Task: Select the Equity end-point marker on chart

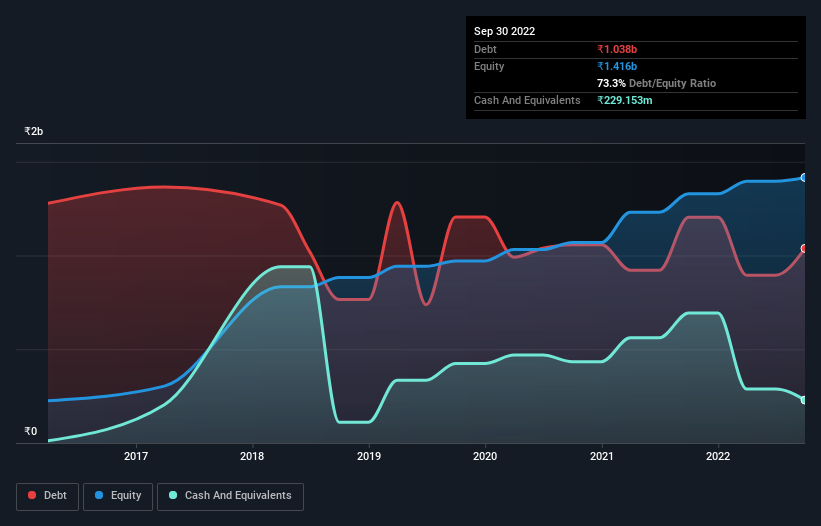Action: (804, 178)
